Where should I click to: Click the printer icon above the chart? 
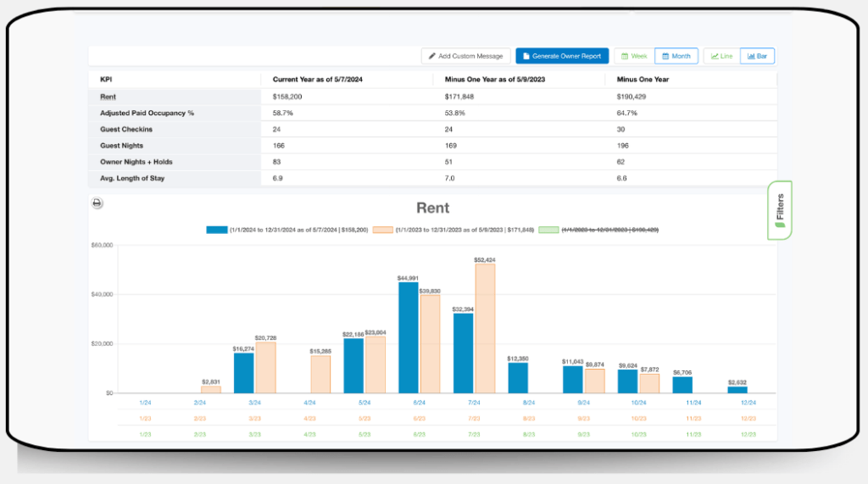point(97,203)
